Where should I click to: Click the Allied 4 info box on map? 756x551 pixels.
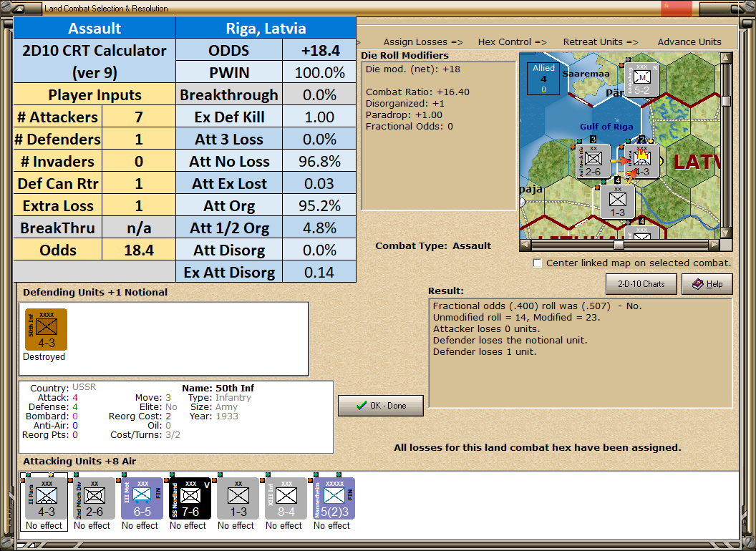(x=543, y=79)
